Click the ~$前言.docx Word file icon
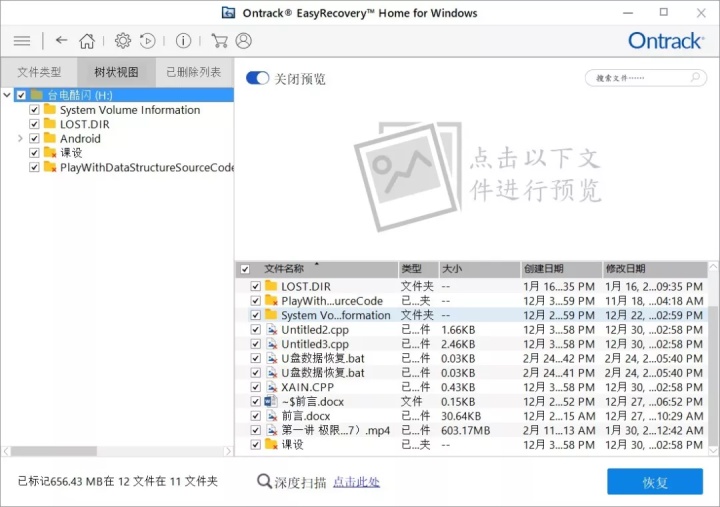720x507 pixels. 271,401
